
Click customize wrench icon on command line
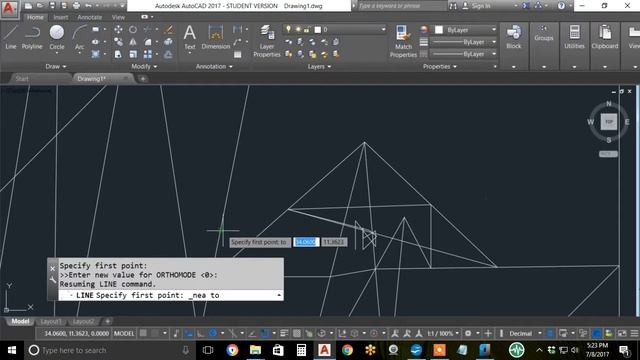pos(53,280)
